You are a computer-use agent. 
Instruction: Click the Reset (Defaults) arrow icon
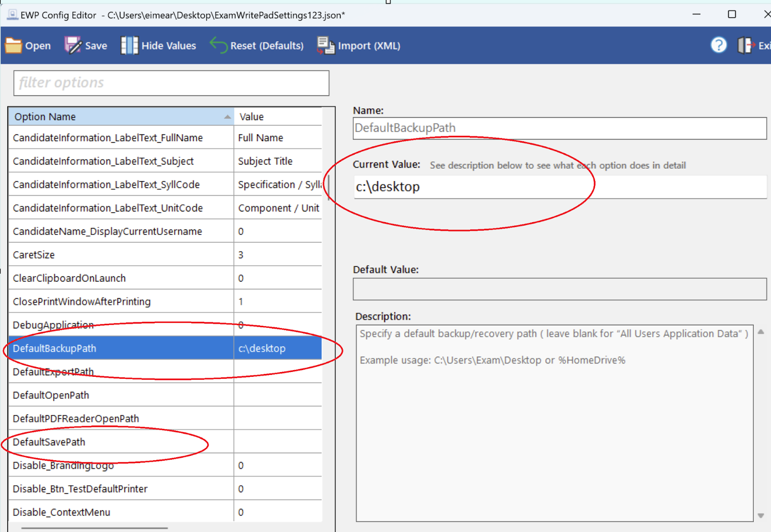coord(218,45)
